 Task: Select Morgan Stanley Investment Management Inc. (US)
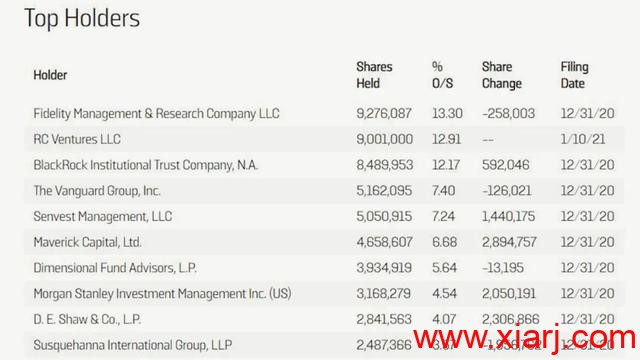162,293
